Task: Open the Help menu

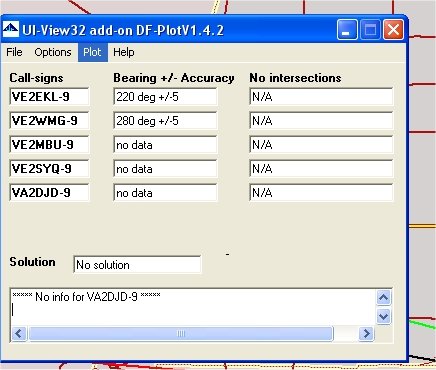Action: [x=124, y=52]
